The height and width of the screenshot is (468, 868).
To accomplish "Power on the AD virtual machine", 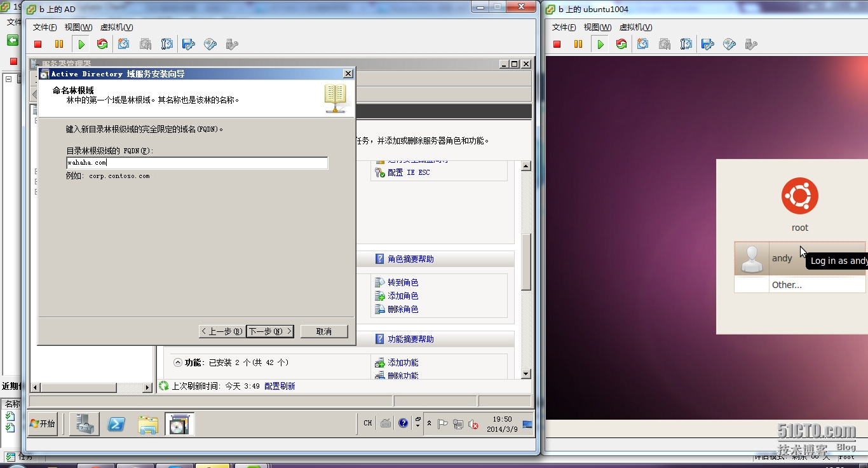I will tap(81, 44).
